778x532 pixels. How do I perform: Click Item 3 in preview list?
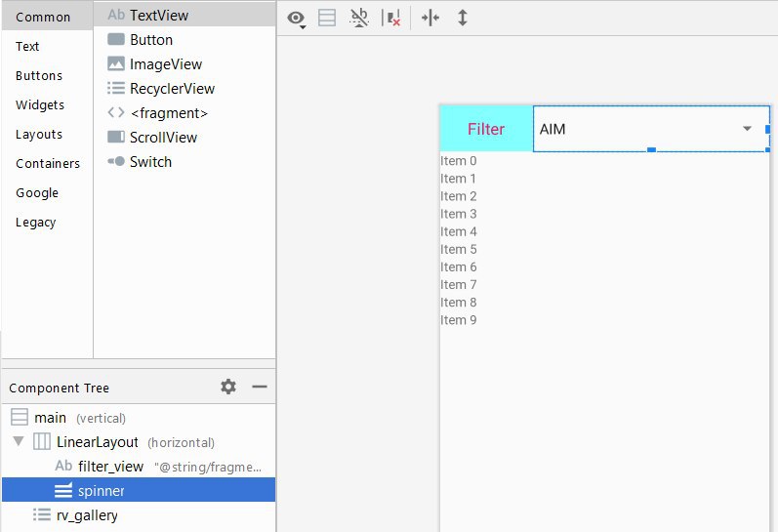click(459, 214)
